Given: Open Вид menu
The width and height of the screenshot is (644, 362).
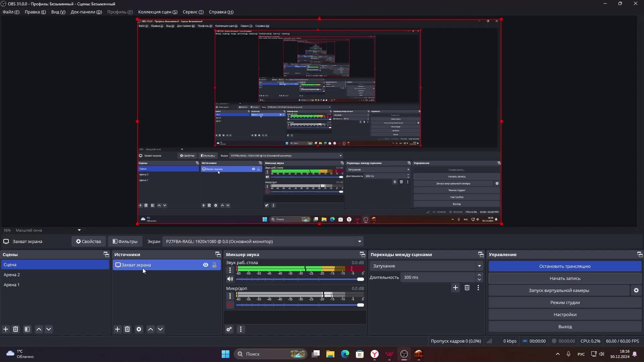Looking at the screenshot, I should [58, 12].
